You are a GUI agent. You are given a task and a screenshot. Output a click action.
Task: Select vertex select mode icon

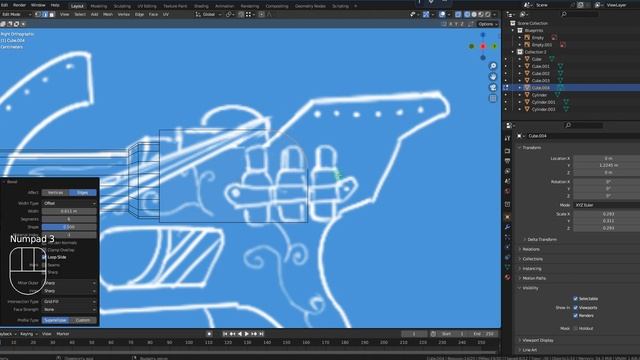(38, 14)
